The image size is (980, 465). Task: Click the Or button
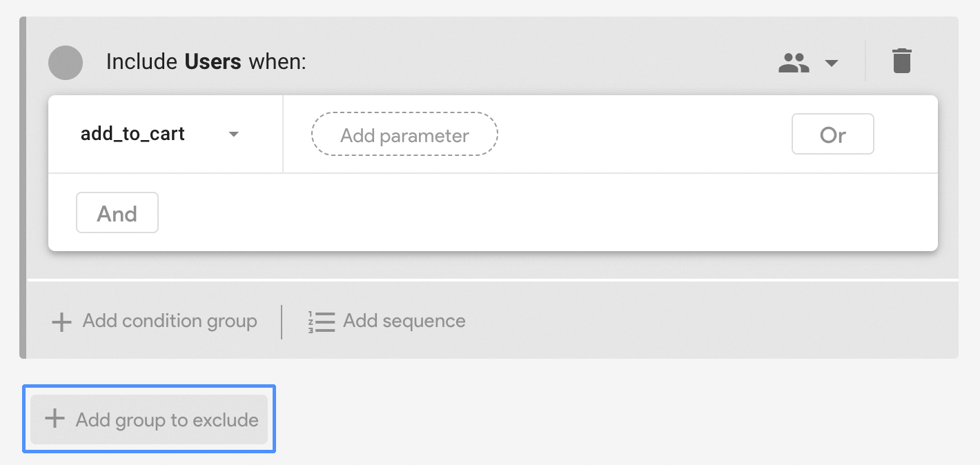[832, 135]
